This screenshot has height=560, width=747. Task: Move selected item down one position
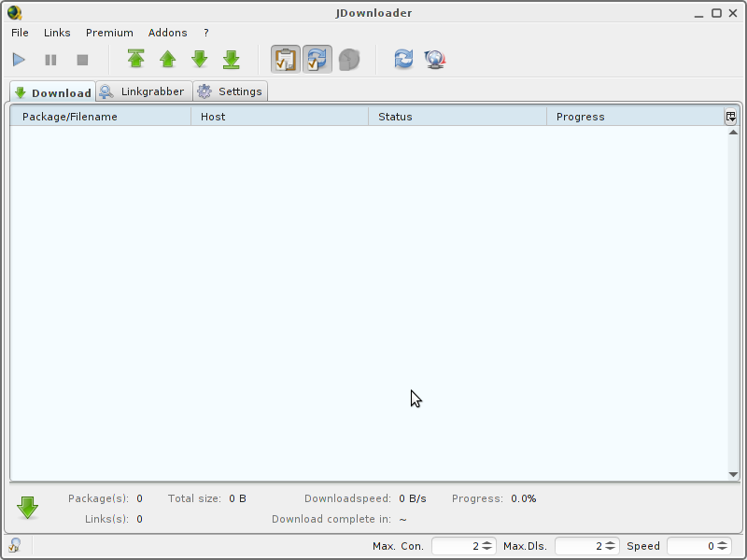coord(200,60)
